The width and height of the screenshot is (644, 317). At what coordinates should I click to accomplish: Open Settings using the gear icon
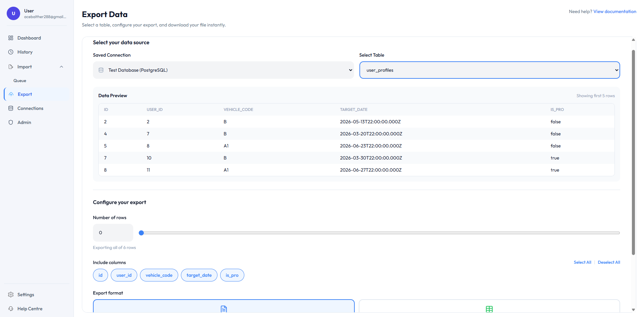click(x=11, y=295)
